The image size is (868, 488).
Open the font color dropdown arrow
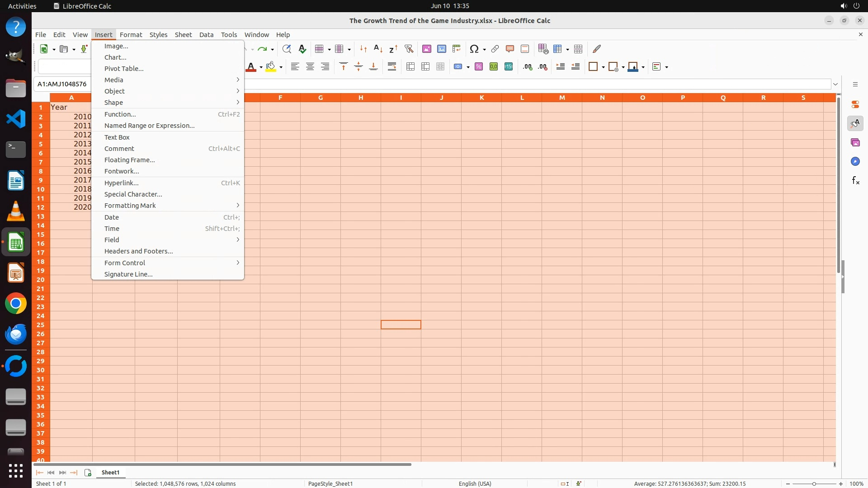261,67
